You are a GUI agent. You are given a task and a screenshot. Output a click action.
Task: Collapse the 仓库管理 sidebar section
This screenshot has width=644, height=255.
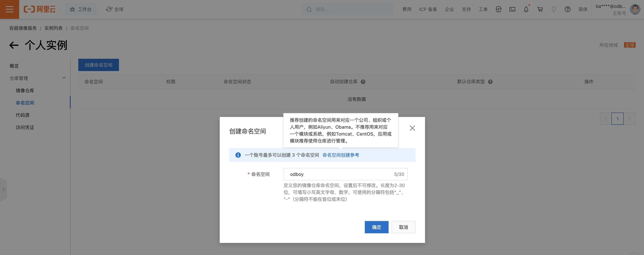pos(64,78)
